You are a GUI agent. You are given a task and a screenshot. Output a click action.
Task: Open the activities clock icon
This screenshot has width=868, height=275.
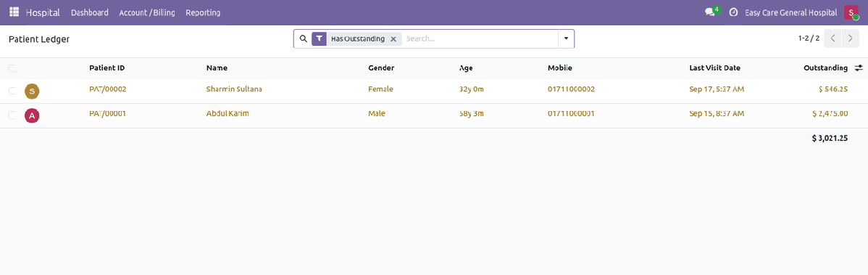[733, 12]
